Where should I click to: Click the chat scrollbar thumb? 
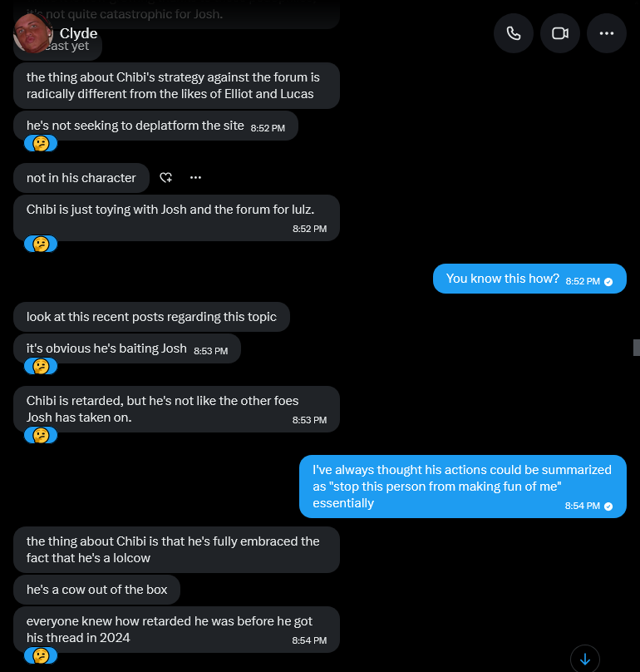(637, 348)
